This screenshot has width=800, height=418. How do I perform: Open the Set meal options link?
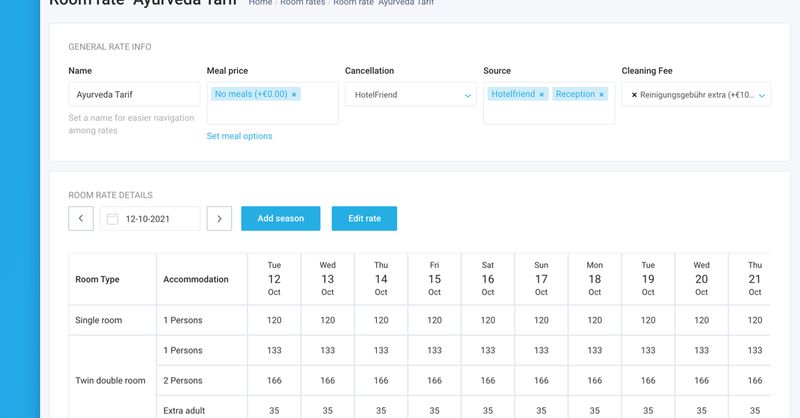click(239, 136)
